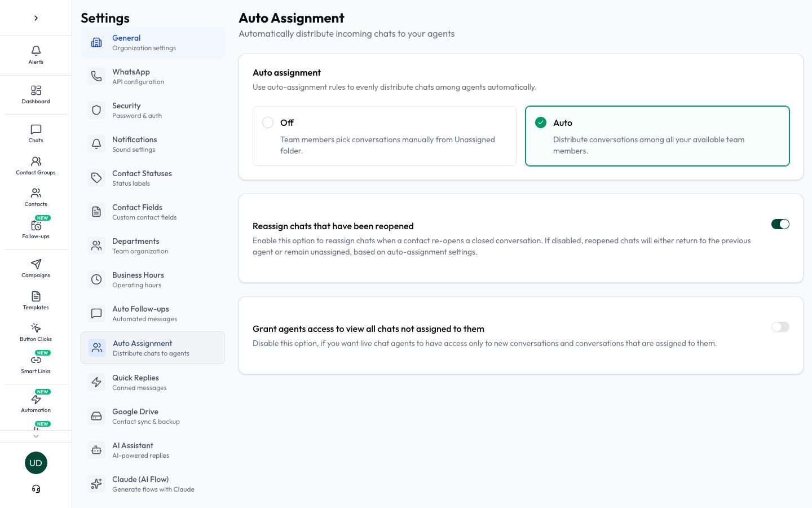
Task: Click the support headset icon
Action: point(36,489)
